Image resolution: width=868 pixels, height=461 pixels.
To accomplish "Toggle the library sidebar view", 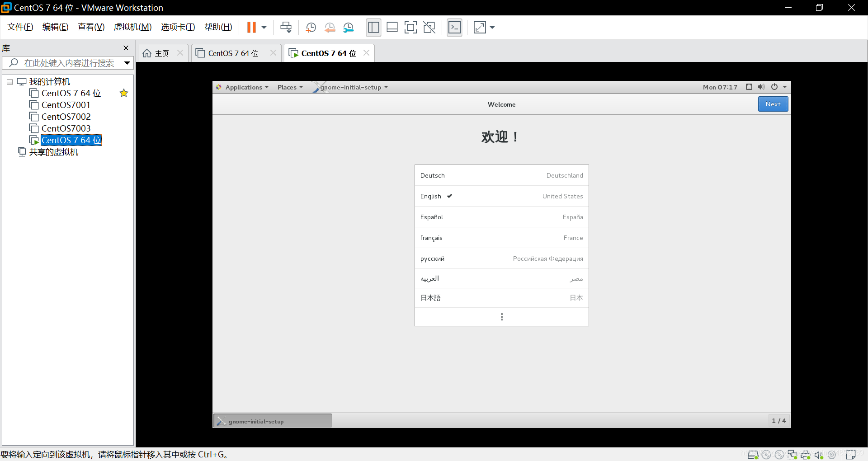I will [x=373, y=28].
